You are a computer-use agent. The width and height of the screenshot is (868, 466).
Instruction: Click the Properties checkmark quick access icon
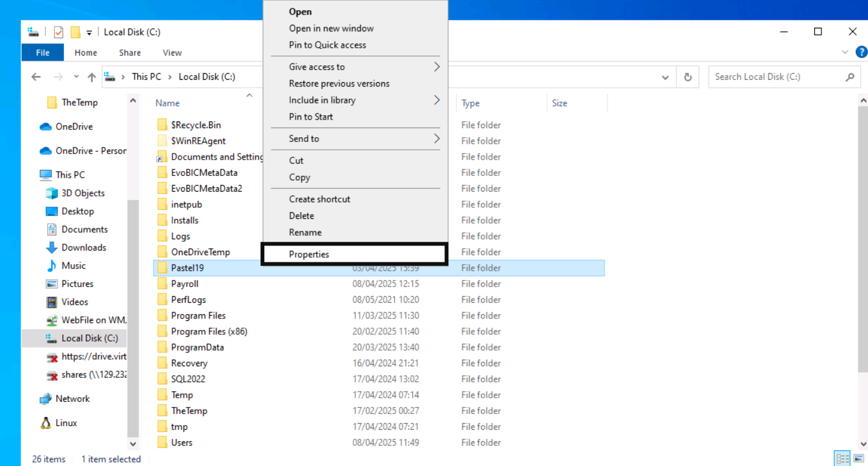point(59,32)
